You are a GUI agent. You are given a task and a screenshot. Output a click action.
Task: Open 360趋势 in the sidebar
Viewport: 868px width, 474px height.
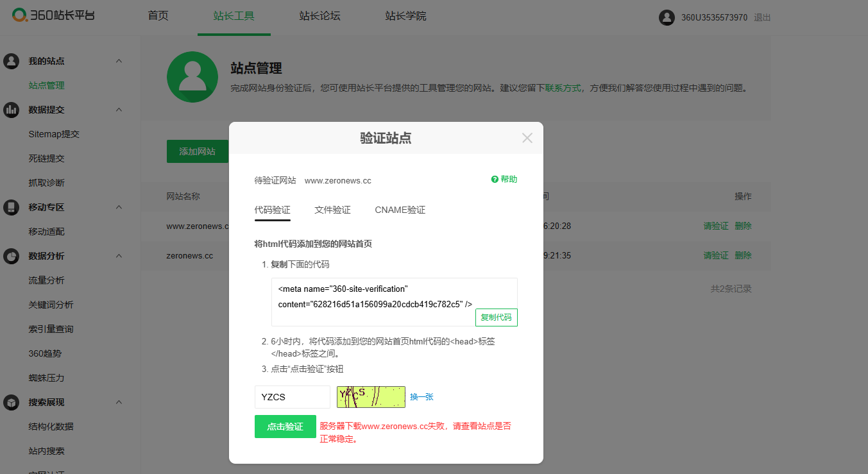(45, 353)
